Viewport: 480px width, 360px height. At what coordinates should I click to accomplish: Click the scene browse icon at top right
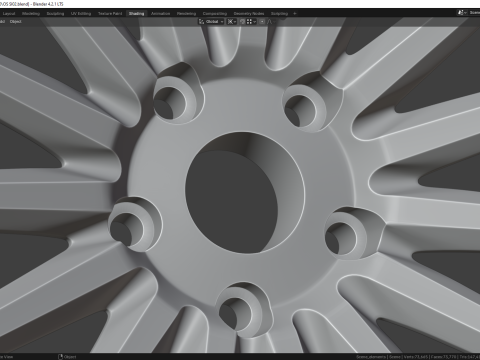click(462, 13)
